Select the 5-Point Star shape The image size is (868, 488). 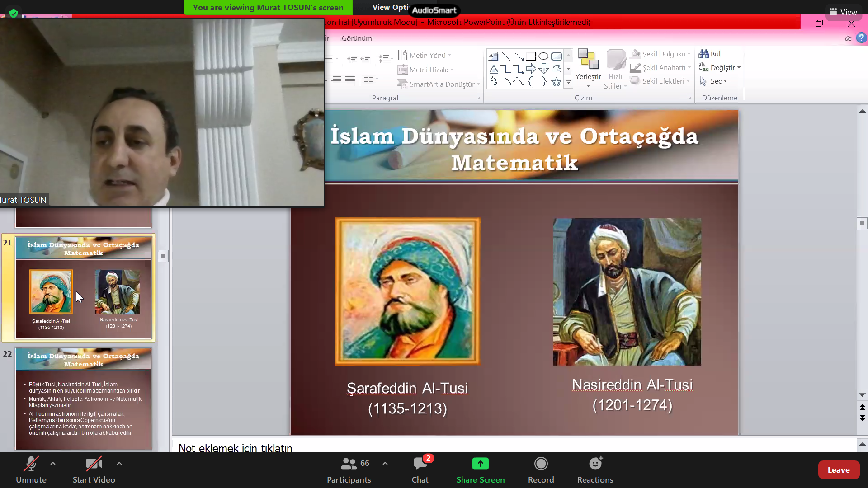[557, 82]
